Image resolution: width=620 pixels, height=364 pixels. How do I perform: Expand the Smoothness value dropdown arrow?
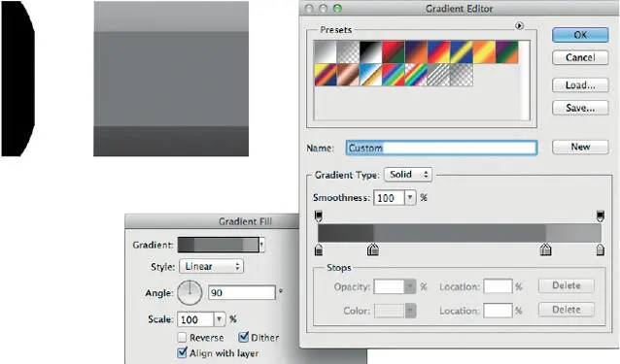[x=410, y=197]
